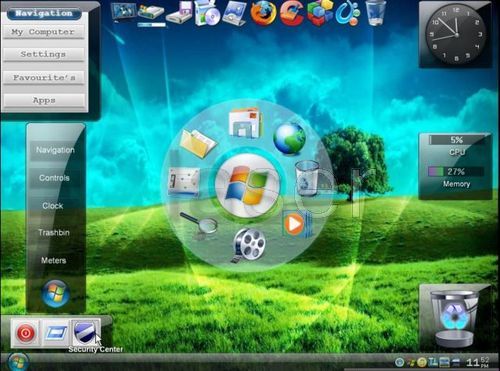
Task: Click the red power button
Action: [26, 333]
